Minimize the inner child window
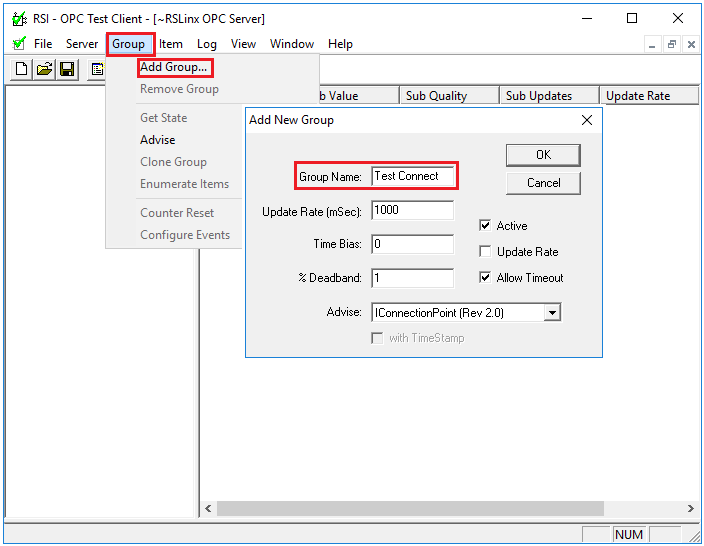 pyautogui.click(x=652, y=44)
